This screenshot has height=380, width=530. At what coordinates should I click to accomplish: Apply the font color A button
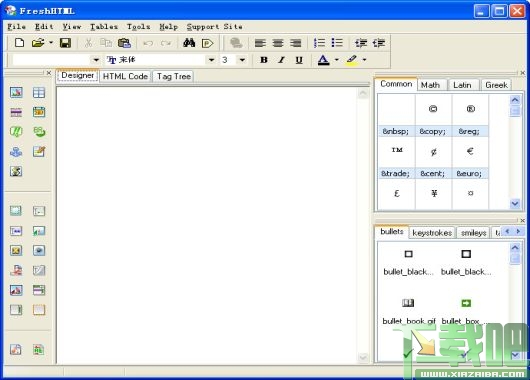(x=323, y=60)
